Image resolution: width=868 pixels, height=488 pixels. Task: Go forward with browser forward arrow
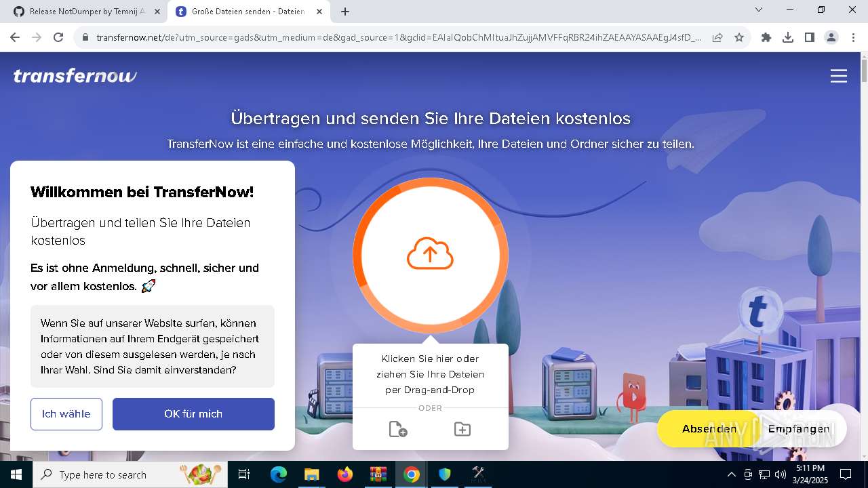(37, 37)
